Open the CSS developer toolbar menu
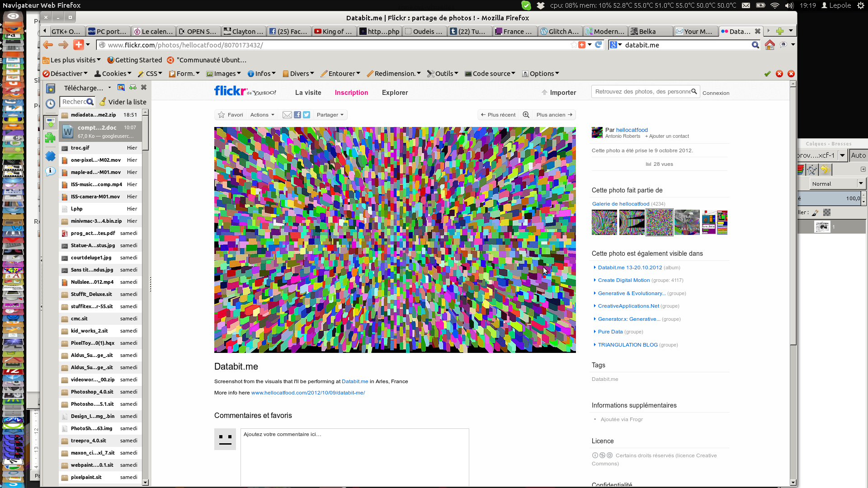Viewport: 868px width, 488px height. pyautogui.click(x=150, y=74)
